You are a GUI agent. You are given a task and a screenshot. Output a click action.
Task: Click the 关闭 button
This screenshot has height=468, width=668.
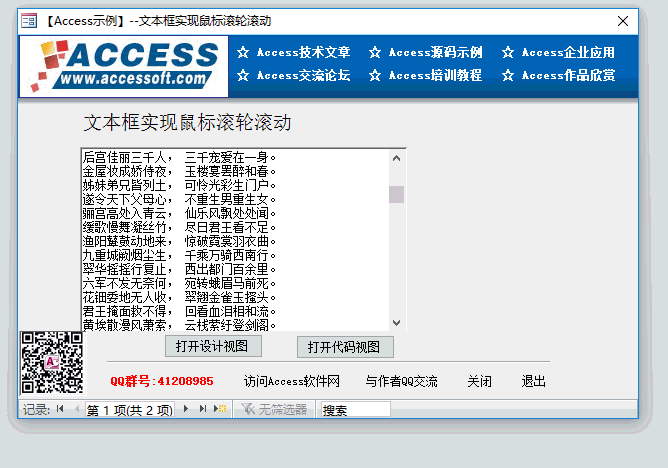pos(479,381)
